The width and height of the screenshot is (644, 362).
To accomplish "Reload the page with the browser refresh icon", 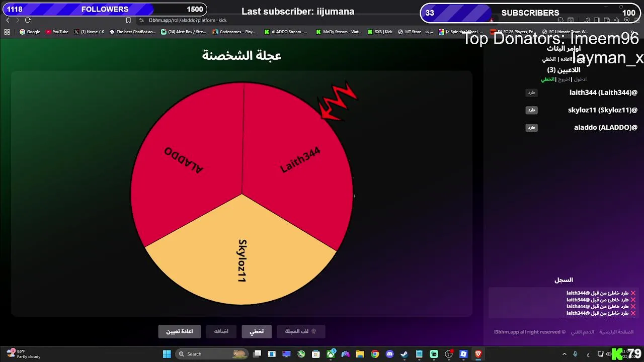I will [x=28, y=20].
